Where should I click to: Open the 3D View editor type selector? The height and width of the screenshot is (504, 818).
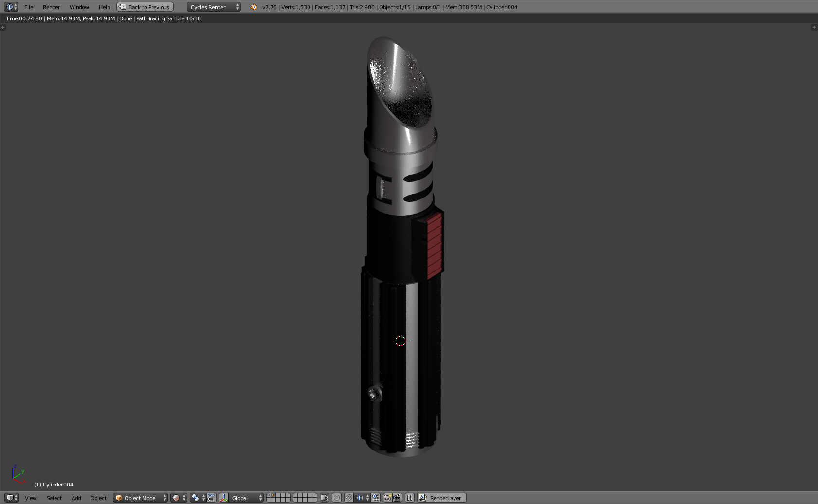12,498
